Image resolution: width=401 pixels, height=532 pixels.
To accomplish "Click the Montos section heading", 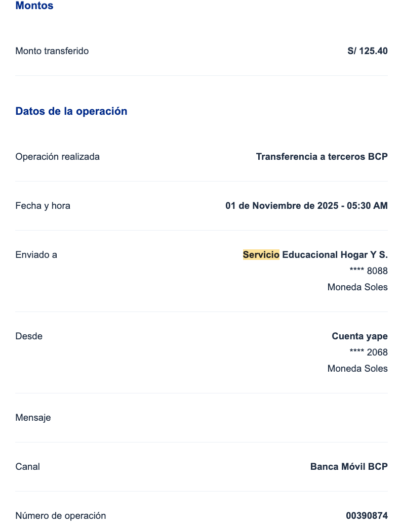I will [x=34, y=6].
